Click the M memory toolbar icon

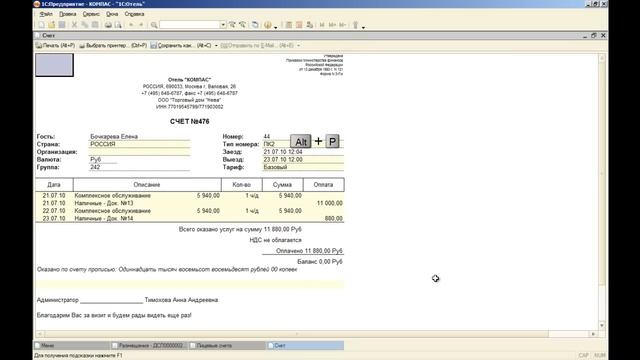click(x=322, y=25)
